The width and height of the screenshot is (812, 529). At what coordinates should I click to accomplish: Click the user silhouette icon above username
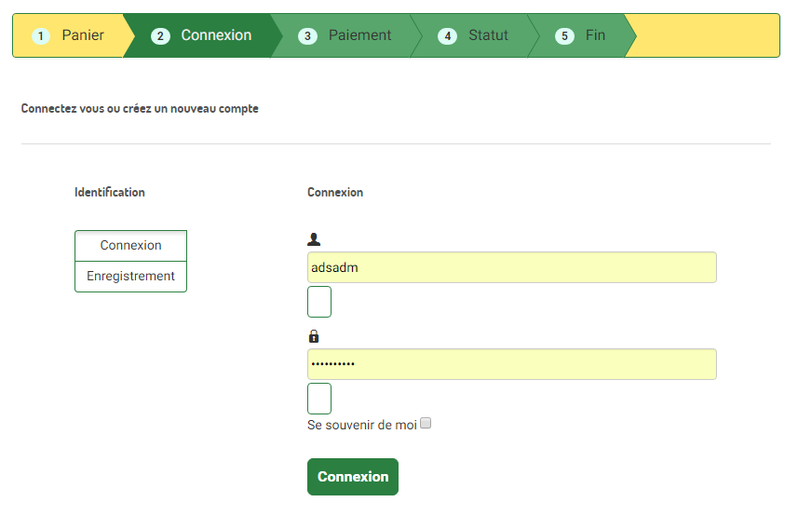314,239
